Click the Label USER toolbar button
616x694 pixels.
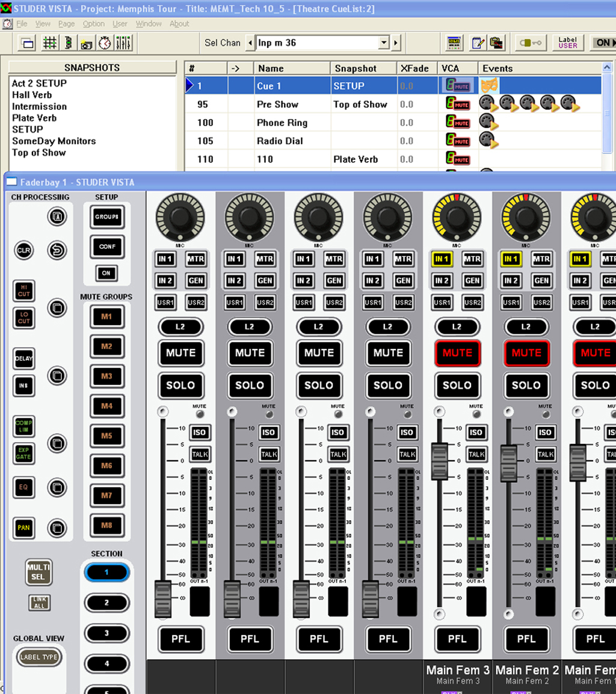568,43
